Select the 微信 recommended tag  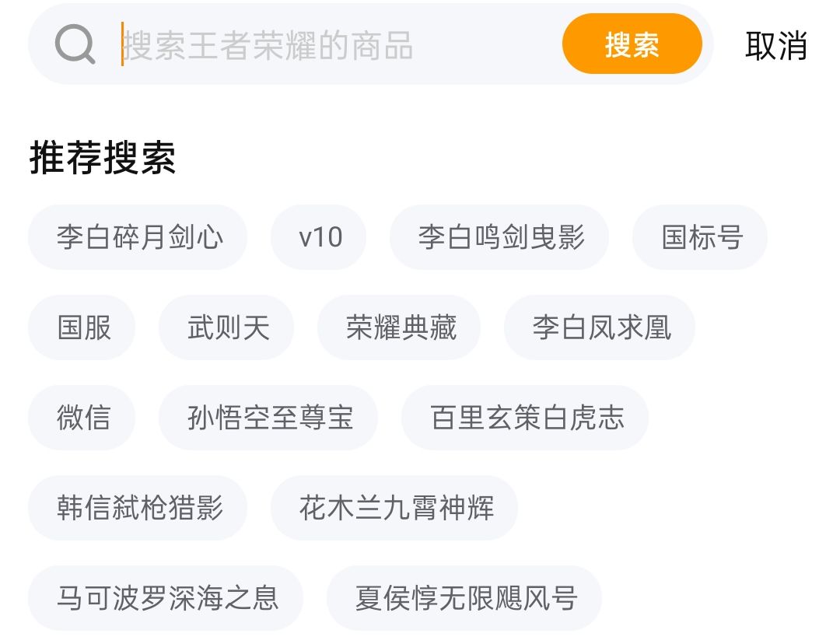click(82, 418)
